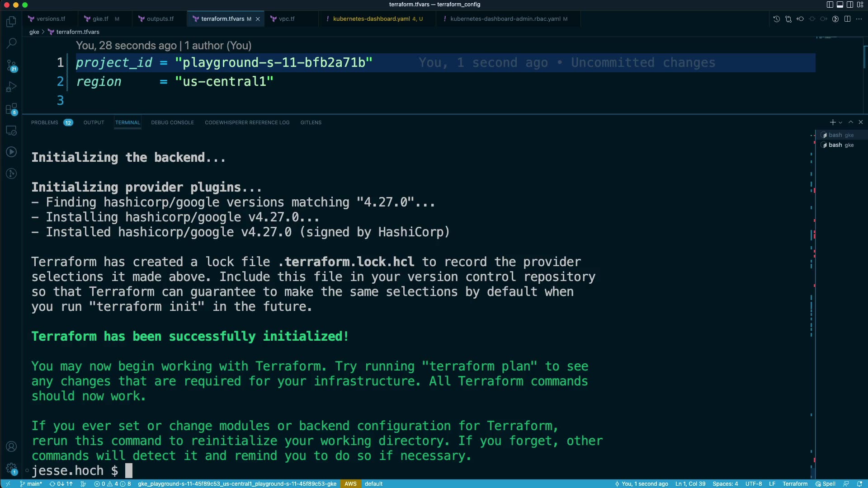Open the new terminal launch profile dropdown

pyautogui.click(x=840, y=122)
